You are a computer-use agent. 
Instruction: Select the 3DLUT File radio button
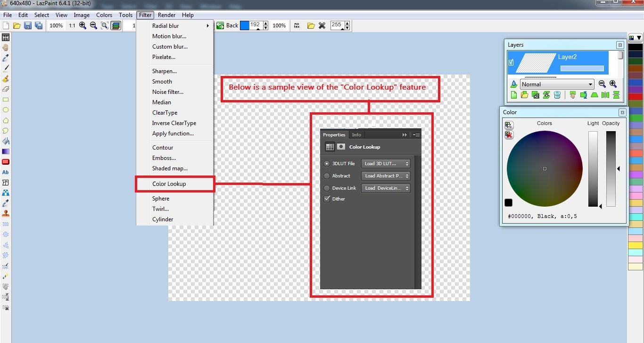tap(327, 164)
